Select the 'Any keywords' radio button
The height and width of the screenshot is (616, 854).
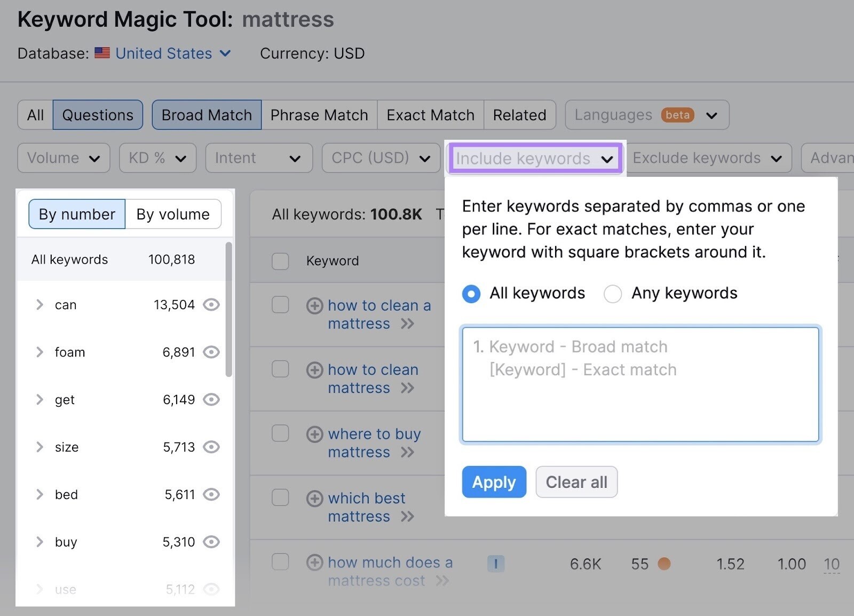(x=612, y=294)
